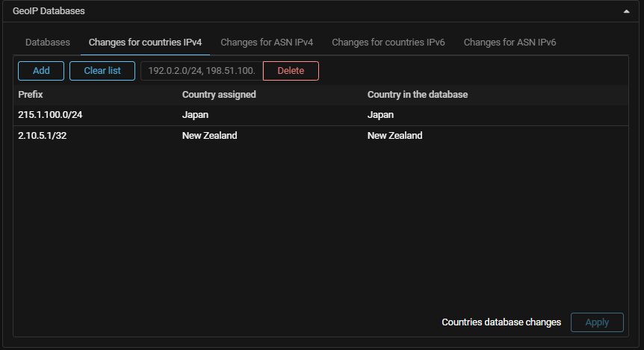This screenshot has width=644, height=350.
Task: Click the Prefix column header
Action: 31,95
